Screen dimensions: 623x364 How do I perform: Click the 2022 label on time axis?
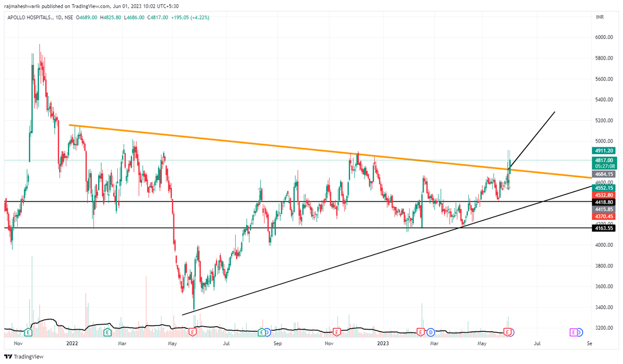click(x=72, y=343)
